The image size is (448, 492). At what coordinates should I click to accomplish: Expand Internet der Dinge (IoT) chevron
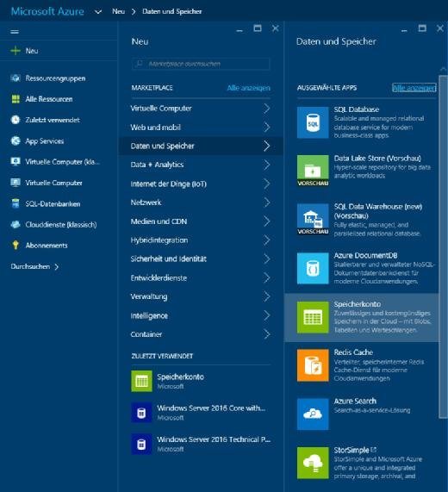pyautogui.click(x=267, y=184)
